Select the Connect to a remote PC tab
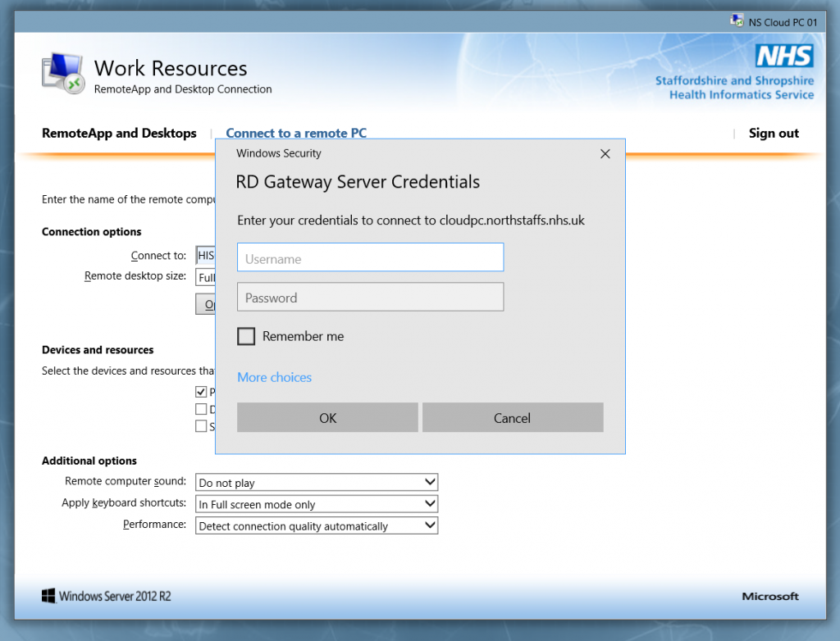840x641 pixels. click(296, 133)
